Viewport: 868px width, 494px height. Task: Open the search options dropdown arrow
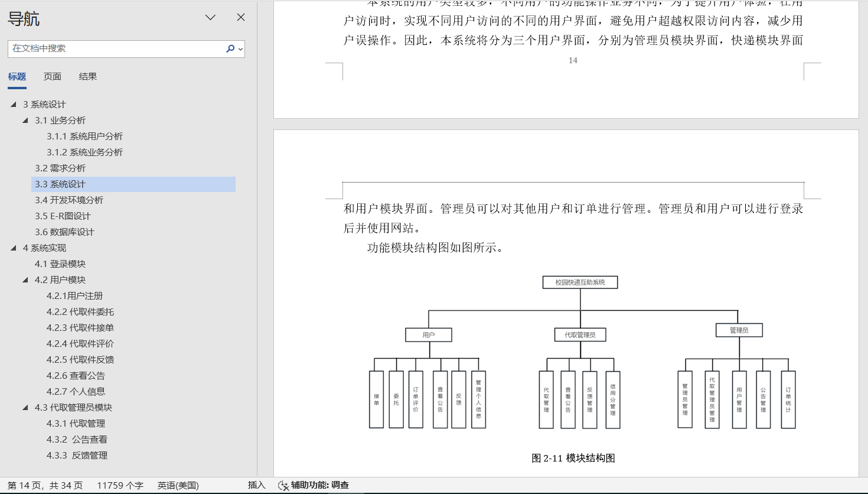(240, 49)
